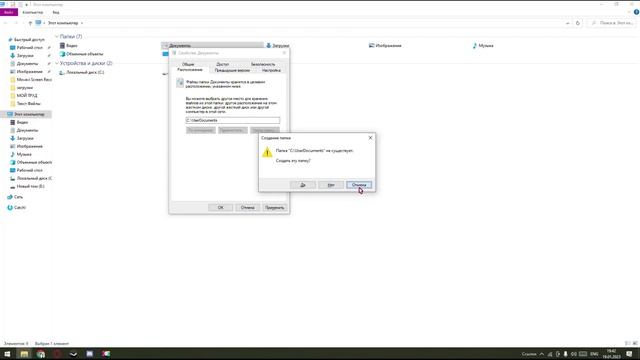This screenshot has width=640, height=360.
Task: Select Локальный диск (C:) in main pane
Action: [82, 72]
